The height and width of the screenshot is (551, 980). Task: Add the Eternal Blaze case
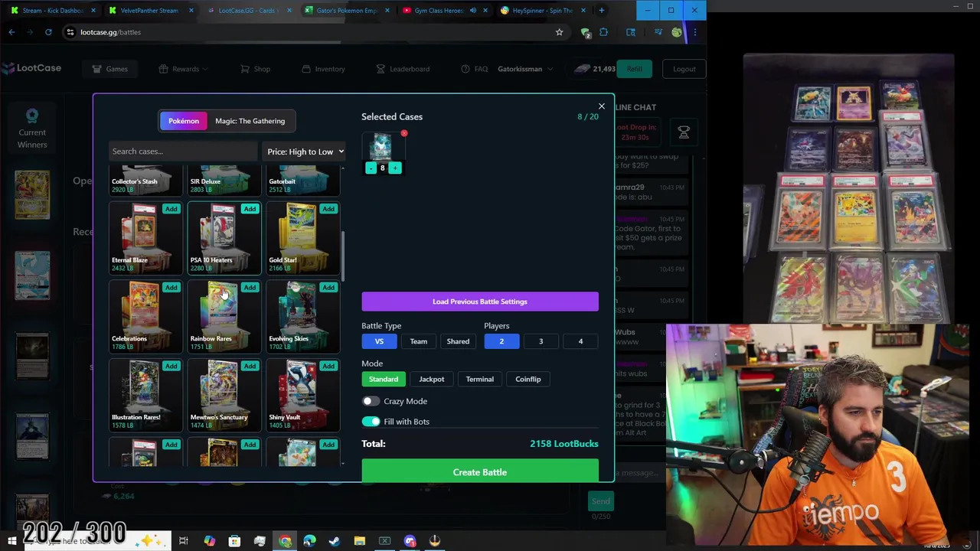(171, 209)
